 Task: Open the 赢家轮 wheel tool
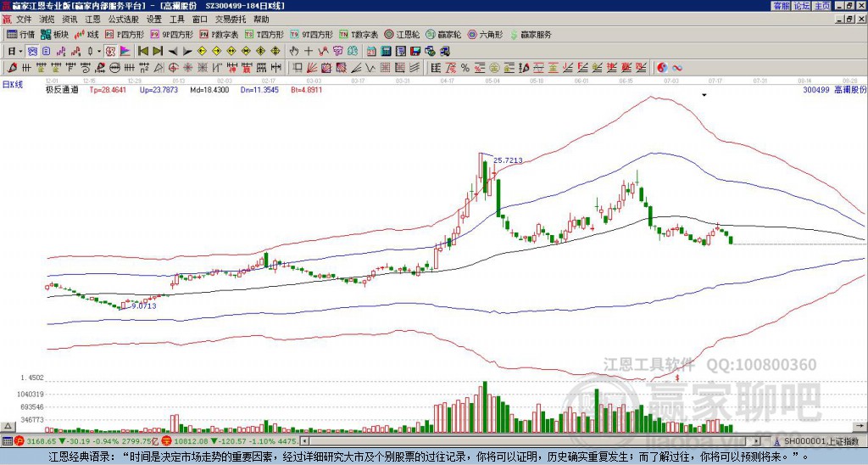(x=443, y=34)
